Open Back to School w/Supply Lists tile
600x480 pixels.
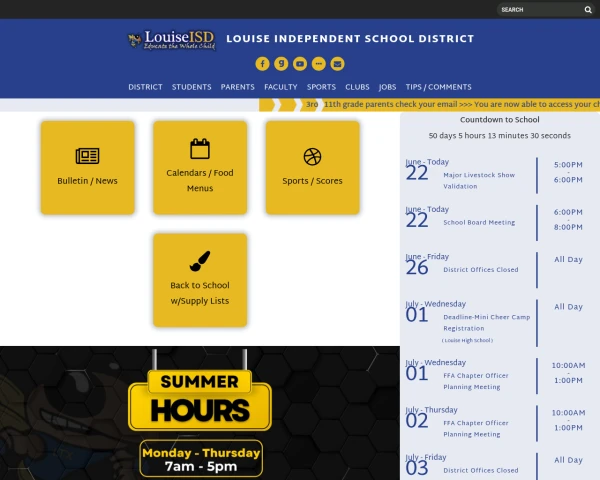(x=200, y=280)
